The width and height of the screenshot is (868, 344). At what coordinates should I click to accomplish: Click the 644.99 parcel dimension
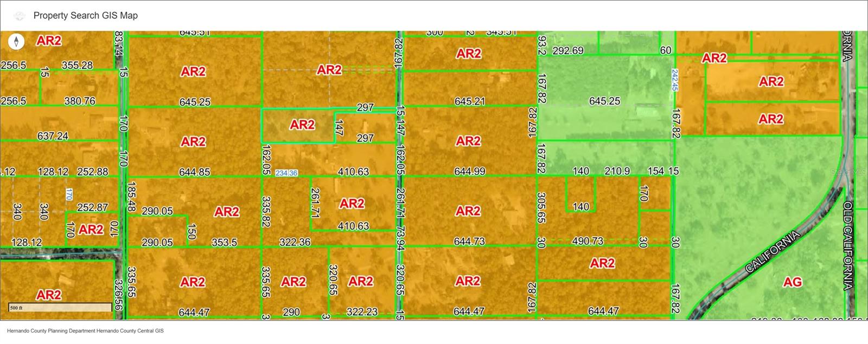click(470, 172)
